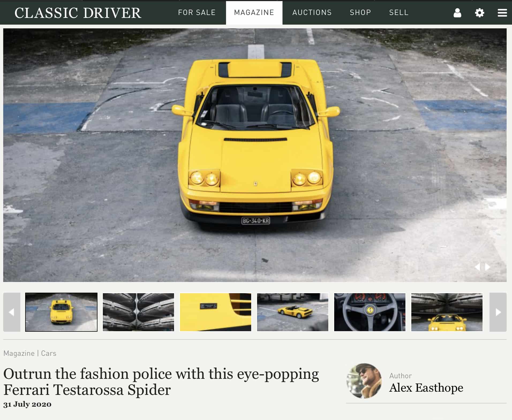The height and width of the screenshot is (420, 512).
Task: Click the Magazine breadcrumb link
Action: (19, 353)
